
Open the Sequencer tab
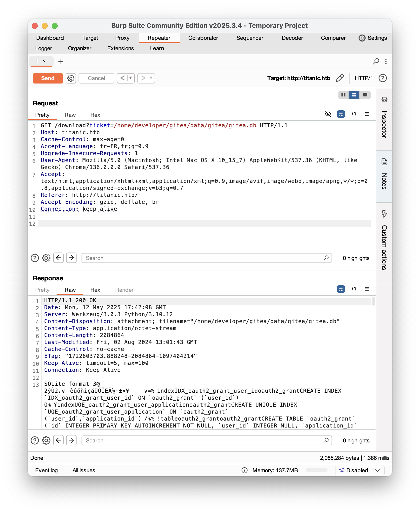pyautogui.click(x=250, y=38)
